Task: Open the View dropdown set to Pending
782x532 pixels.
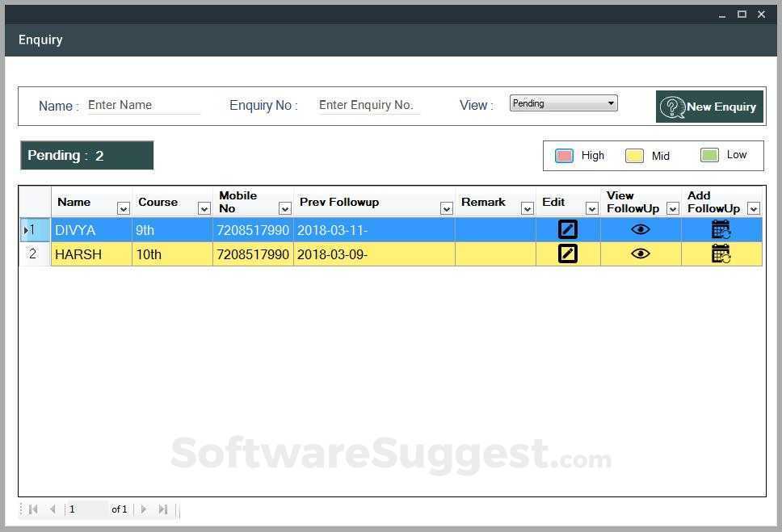Action: (564, 103)
